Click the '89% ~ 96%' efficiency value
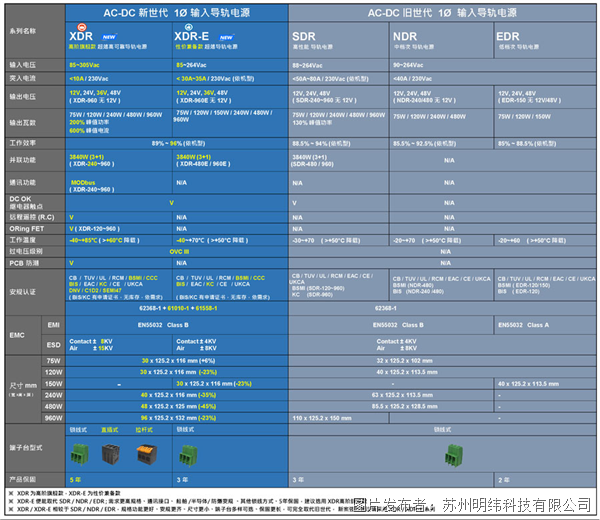600x520 pixels. [x=178, y=143]
